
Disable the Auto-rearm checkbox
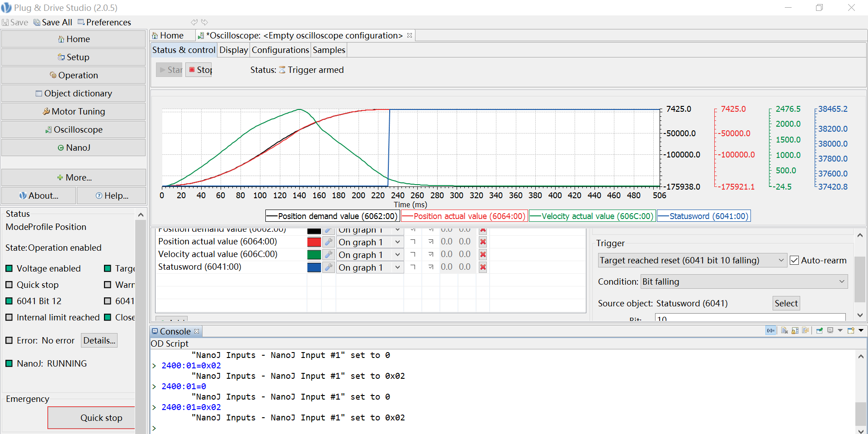point(794,261)
